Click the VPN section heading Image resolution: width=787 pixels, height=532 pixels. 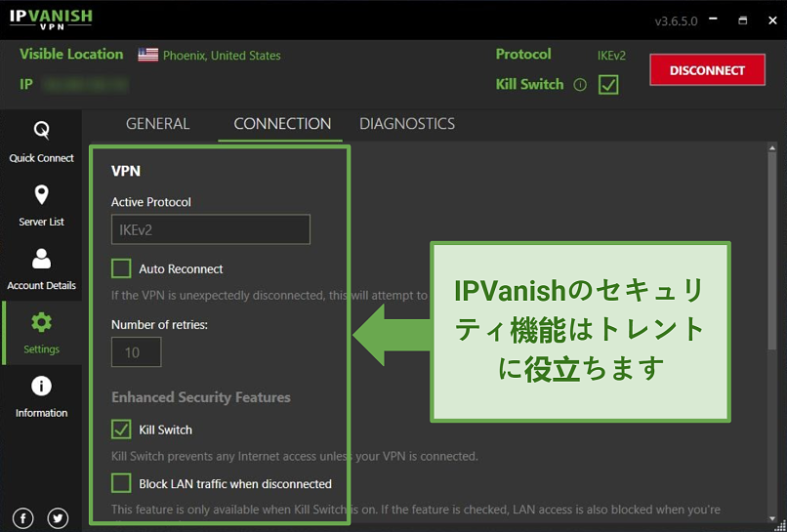pos(126,171)
